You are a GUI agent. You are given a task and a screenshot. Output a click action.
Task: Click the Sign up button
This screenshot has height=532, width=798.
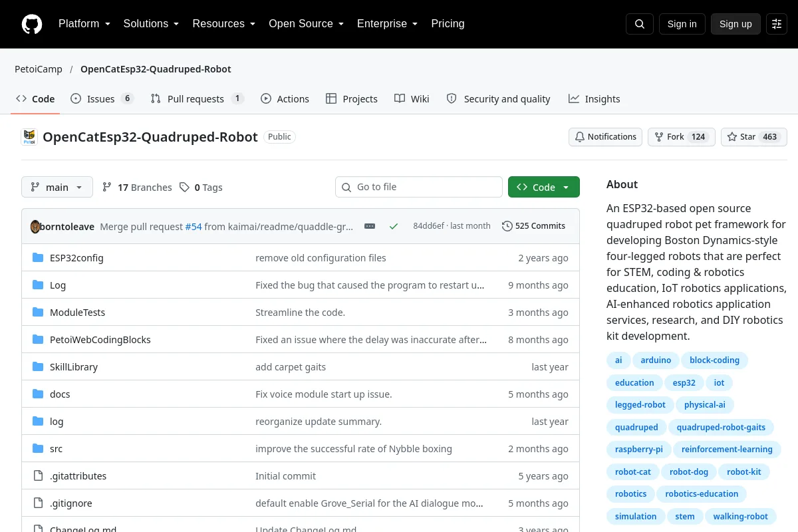pyautogui.click(x=735, y=24)
